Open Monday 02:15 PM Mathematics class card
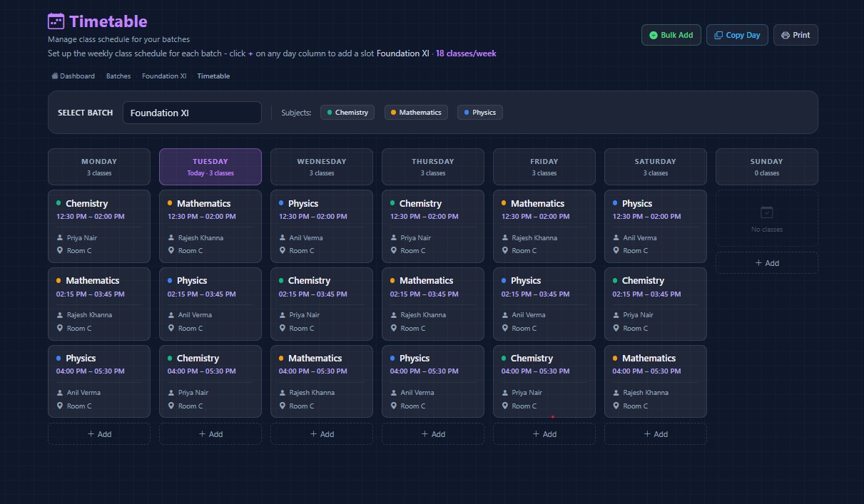 pos(99,304)
